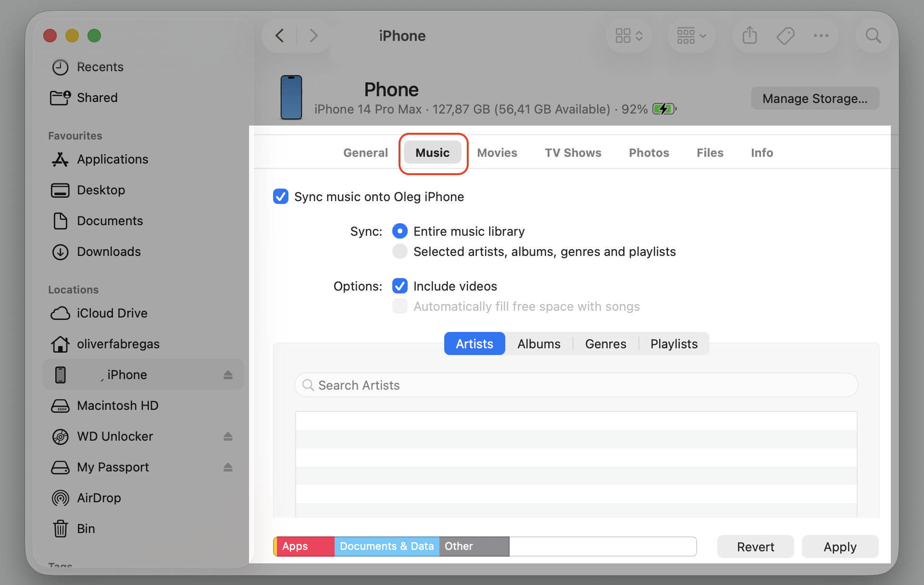Toggle Automatically fill free space with songs
924x585 pixels.
tap(400, 306)
